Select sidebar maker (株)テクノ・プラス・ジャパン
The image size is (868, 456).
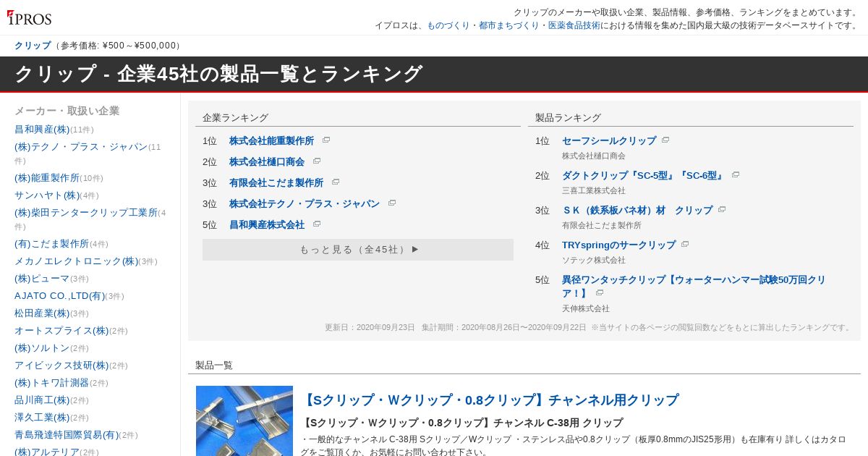81,147
